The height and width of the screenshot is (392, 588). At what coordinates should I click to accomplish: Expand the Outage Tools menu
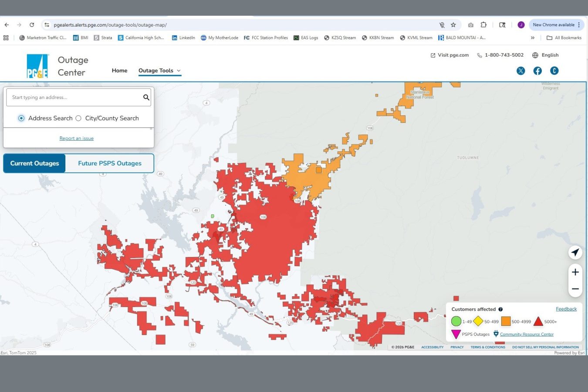click(159, 71)
